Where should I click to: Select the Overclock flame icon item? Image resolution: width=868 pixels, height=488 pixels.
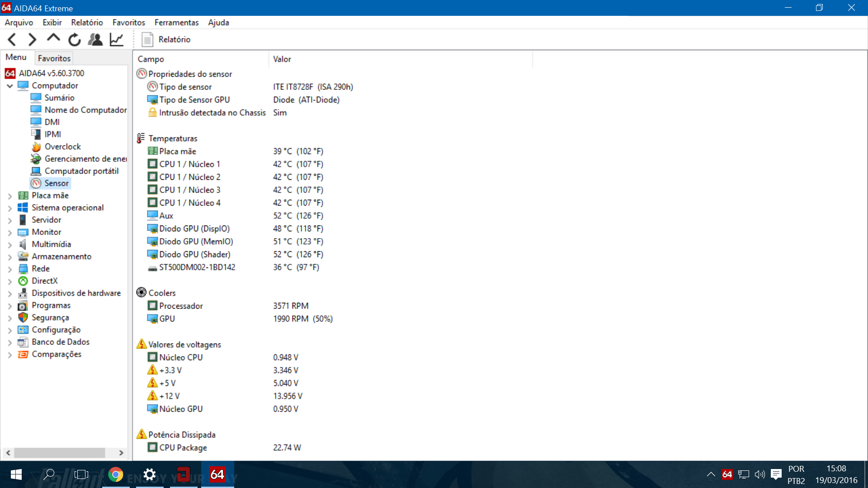pyautogui.click(x=36, y=147)
